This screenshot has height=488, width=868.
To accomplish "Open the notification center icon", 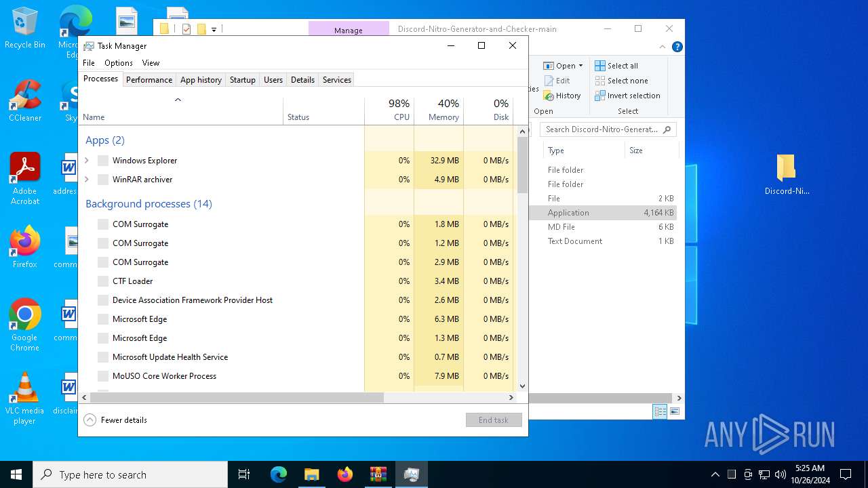I will tap(846, 474).
